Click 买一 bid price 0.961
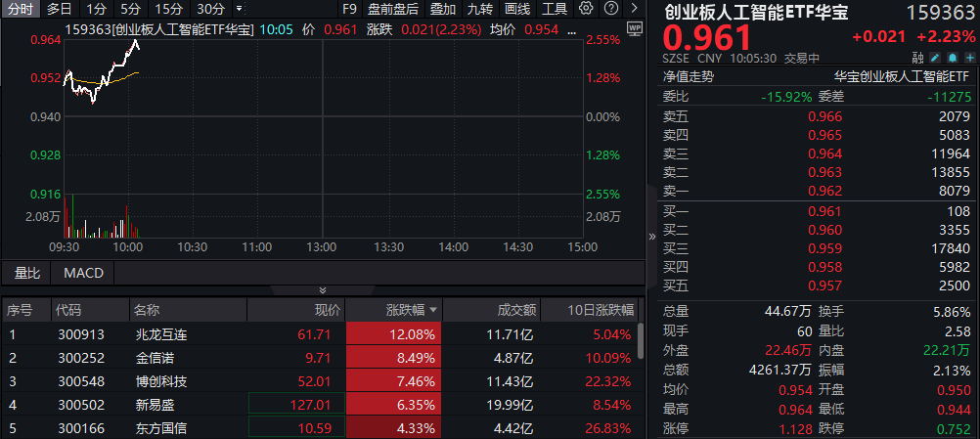Screen dimensions: 980x439 825,211
